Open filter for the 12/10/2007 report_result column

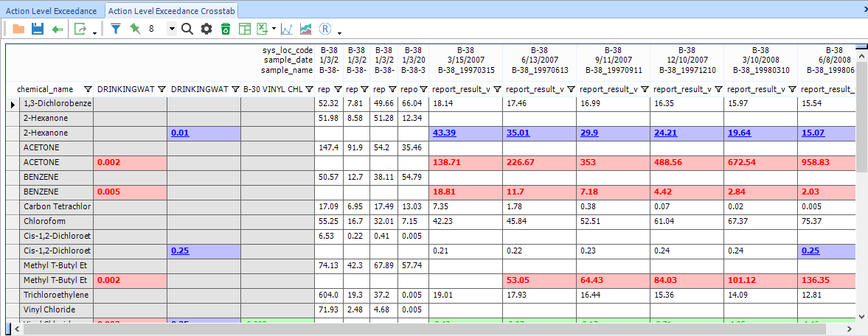(718, 88)
